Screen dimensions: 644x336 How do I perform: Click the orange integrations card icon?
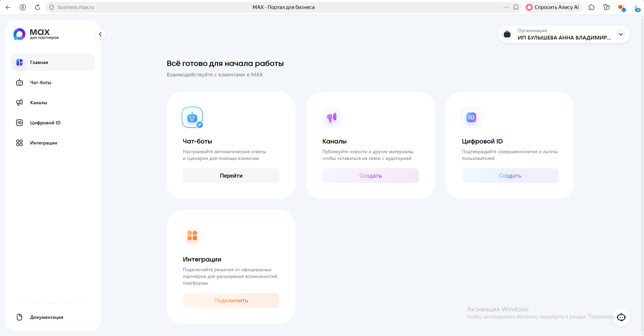(x=192, y=235)
